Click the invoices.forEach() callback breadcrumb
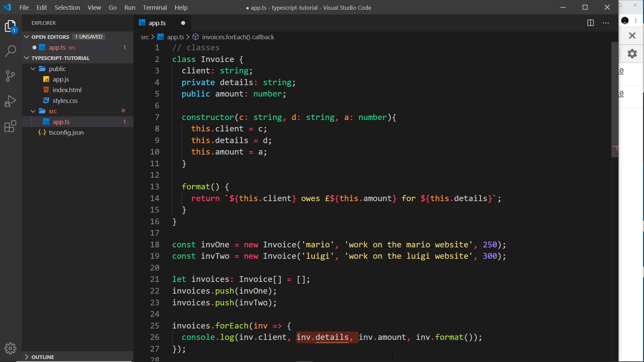Image resolution: width=644 pixels, height=362 pixels. (238, 37)
